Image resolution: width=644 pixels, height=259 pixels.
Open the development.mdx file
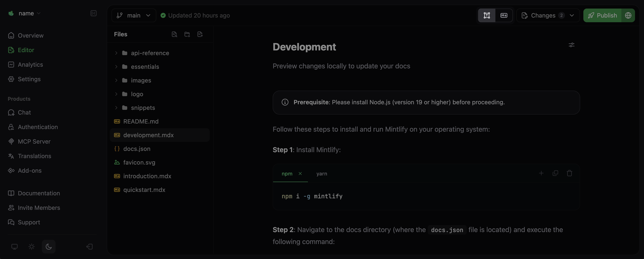point(148,135)
